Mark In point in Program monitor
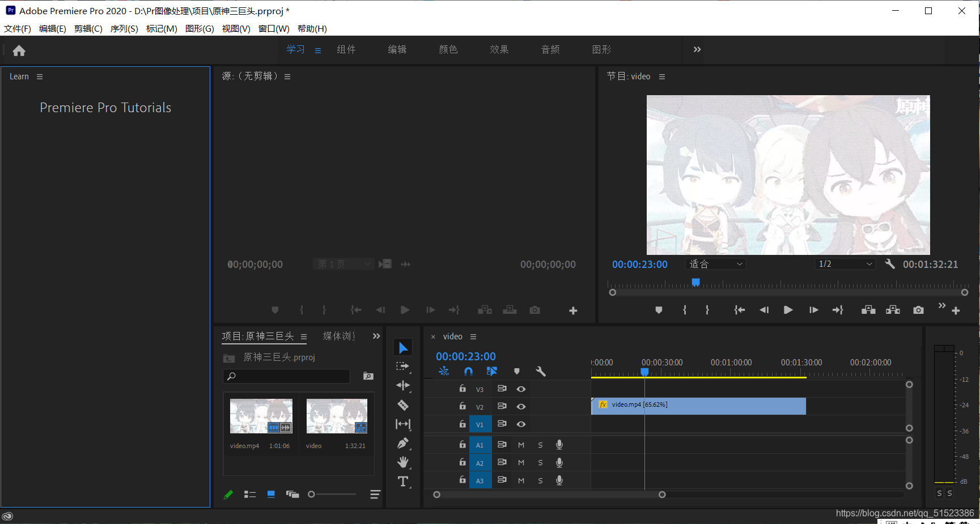 (685, 310)
